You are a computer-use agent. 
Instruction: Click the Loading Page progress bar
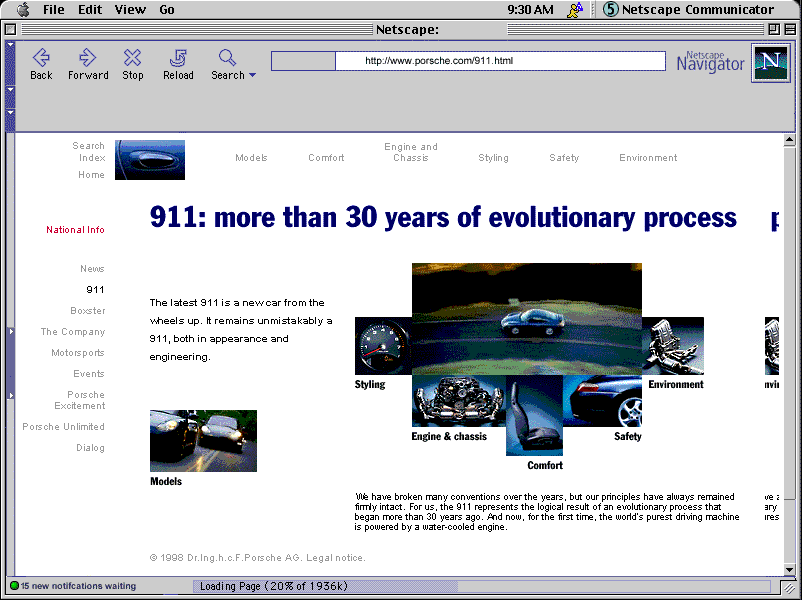pyautogui.click(x=481, y=586)
